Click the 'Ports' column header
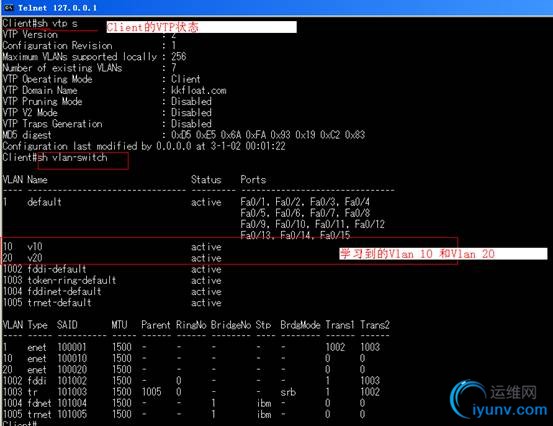 253,179
